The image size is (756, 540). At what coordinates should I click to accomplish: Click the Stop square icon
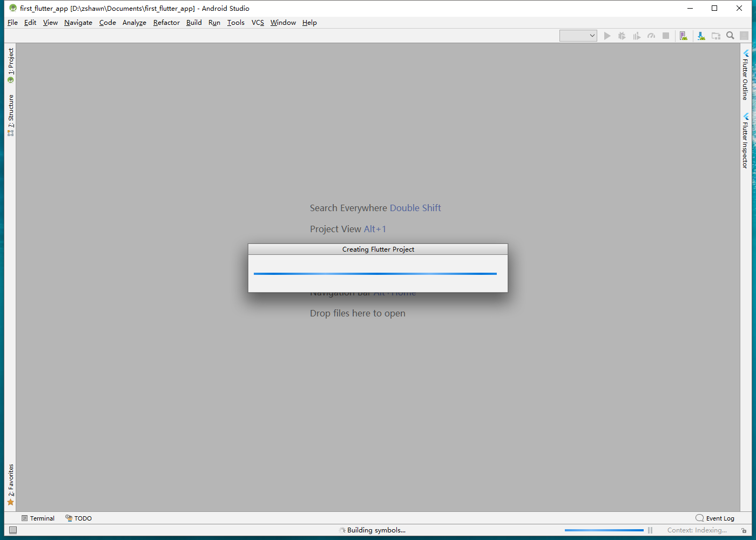(666, 36)
